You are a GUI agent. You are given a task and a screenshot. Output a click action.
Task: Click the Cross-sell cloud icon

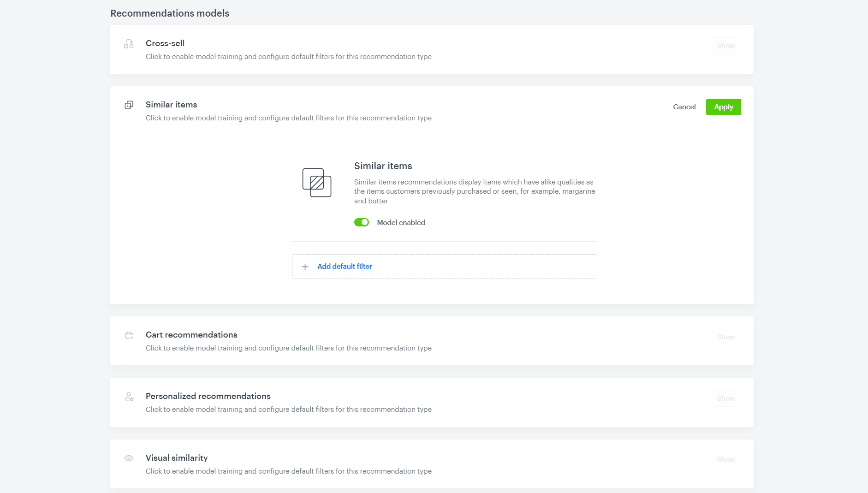point(129,43)
